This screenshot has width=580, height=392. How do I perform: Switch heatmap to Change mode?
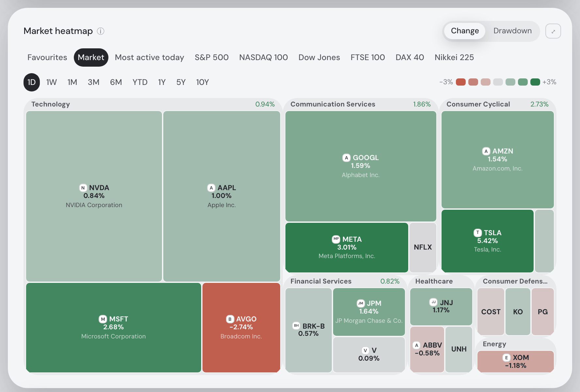click(465, 31)
